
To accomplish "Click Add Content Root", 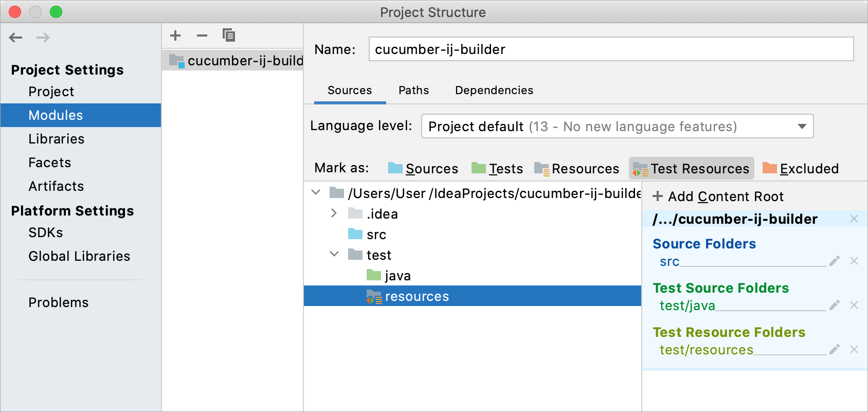I will (x=718, y=196).
